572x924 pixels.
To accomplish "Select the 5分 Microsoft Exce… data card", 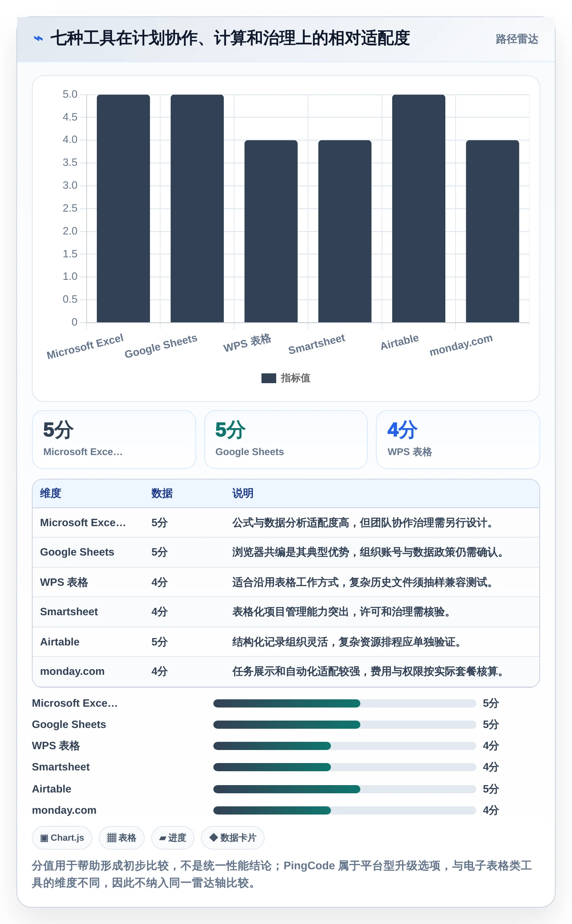I will coord(114,440).
